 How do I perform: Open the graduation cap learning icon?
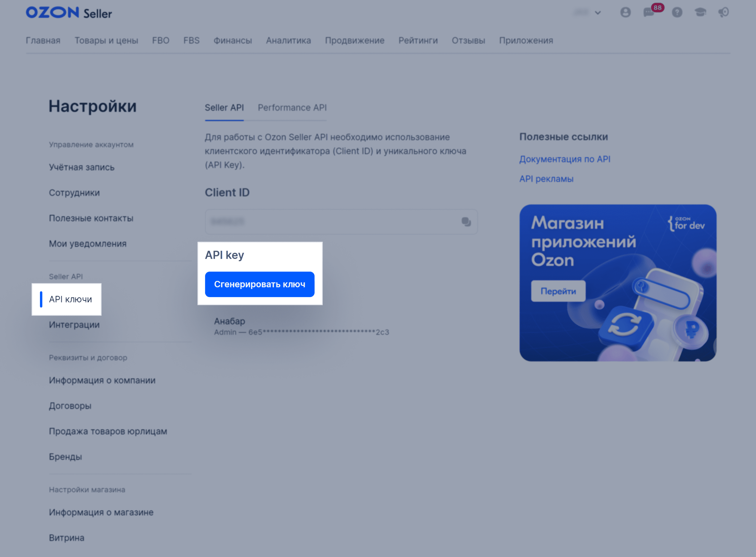tap(700, 12)
